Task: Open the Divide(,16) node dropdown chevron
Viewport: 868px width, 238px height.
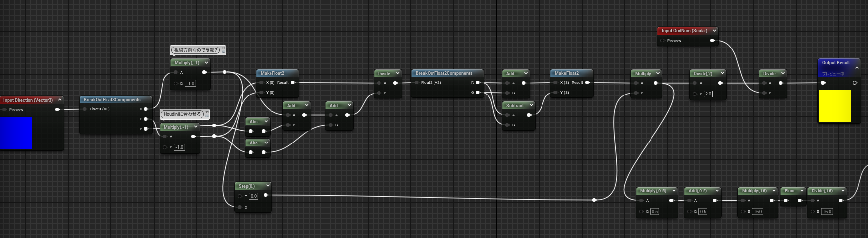Action: point(843,190)
